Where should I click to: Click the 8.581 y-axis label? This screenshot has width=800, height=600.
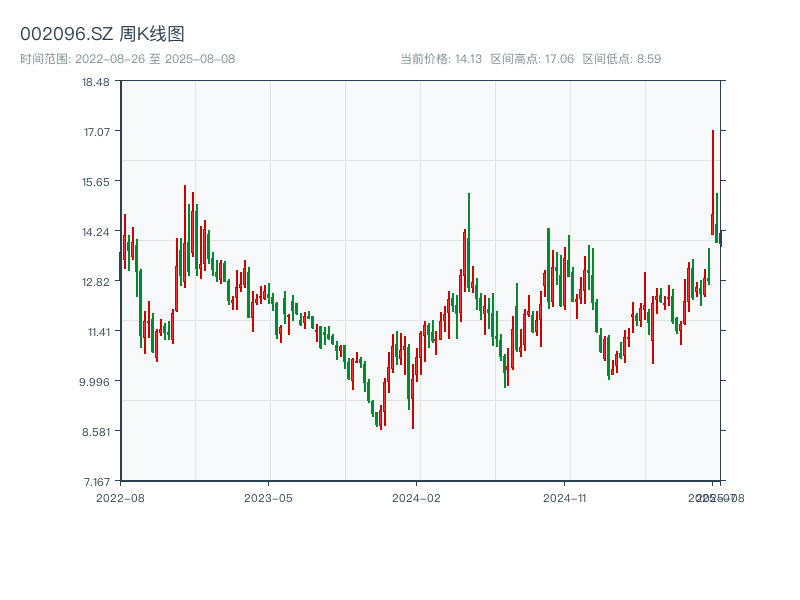click(96, 432)
